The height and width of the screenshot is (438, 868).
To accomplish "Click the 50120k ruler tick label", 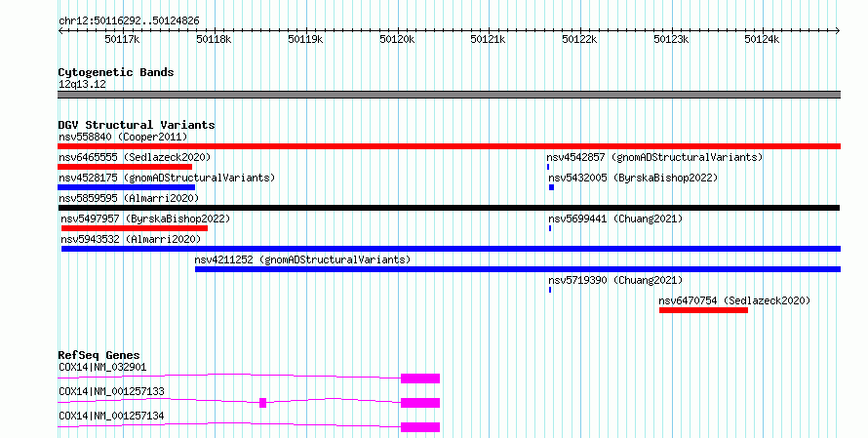I will 397,39.
